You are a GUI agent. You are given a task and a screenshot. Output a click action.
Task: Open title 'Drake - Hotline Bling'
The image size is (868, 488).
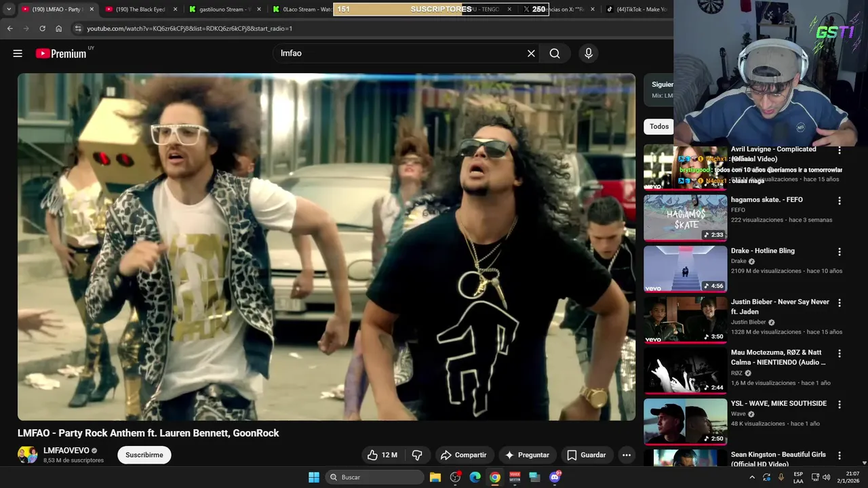pyautogui.click(x=763, y=251)
